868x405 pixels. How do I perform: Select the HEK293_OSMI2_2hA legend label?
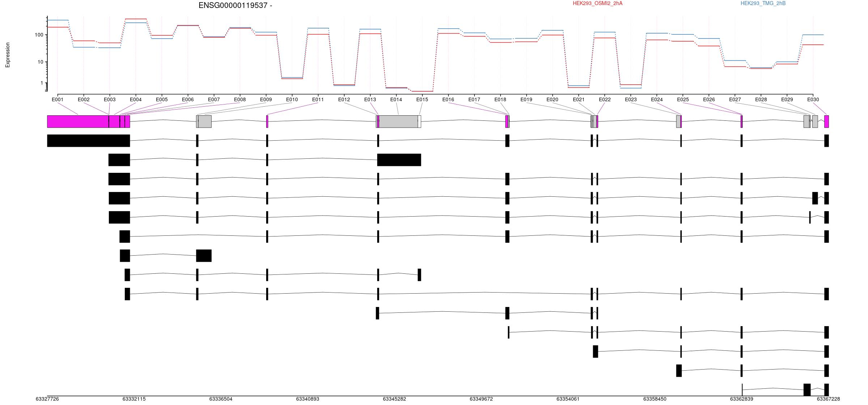597,3
